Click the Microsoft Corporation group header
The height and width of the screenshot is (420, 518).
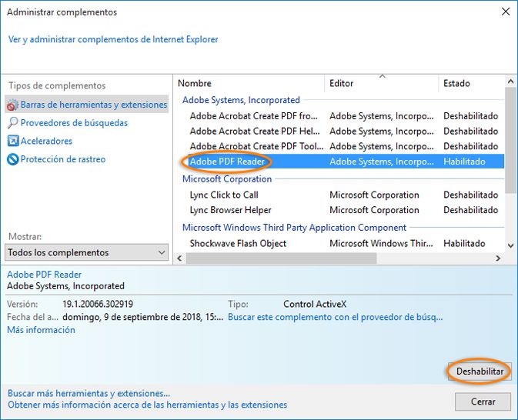tap(227, 179)
